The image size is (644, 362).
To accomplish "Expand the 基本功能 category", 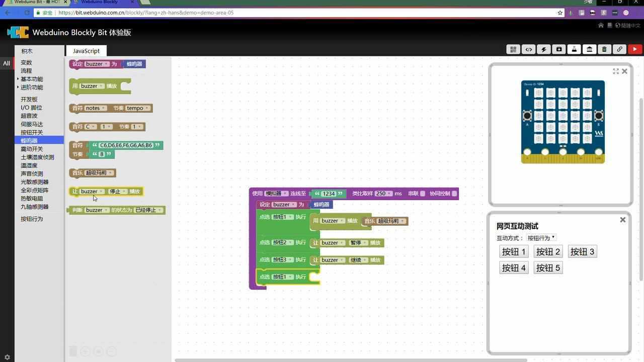I will click(31, 79).
